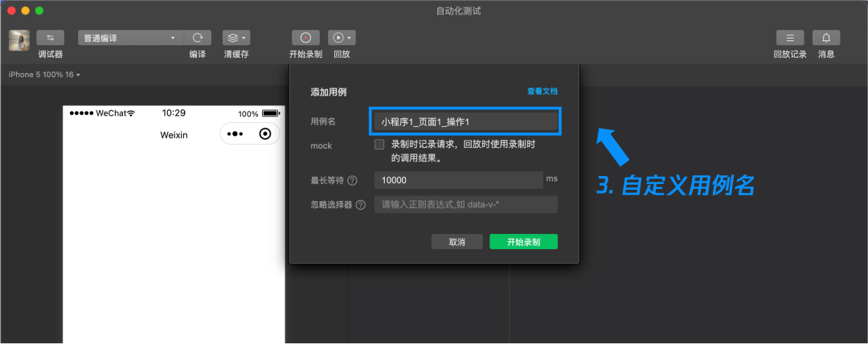Open the 清缓存 layers dropdown
This screenshot has width=868, height=344.
(x=236, y=38)
